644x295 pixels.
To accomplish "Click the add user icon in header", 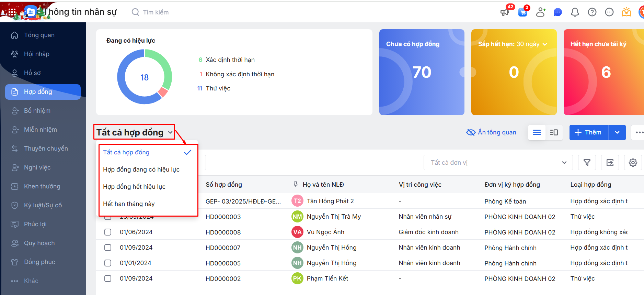I will [x=541, y=12].
